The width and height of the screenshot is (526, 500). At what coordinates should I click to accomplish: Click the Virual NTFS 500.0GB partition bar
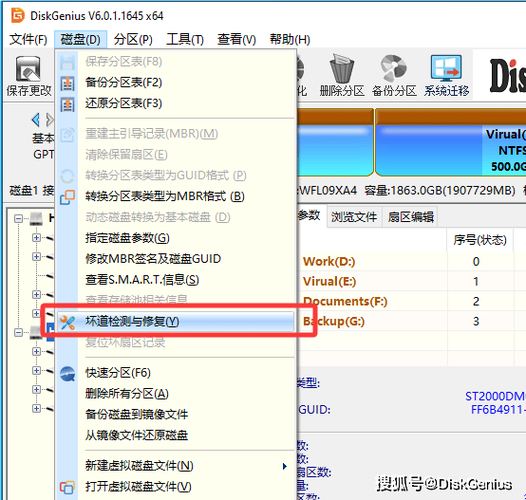pyautogui.click(x=451, y=142)
